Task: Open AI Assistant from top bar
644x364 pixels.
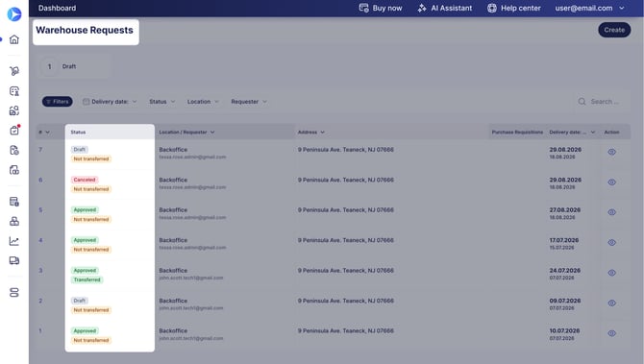Action: coord(445,8)
